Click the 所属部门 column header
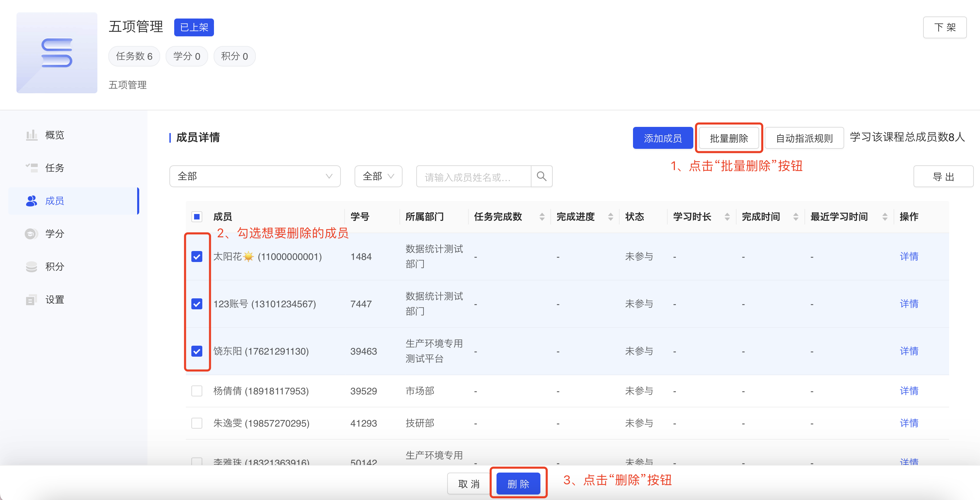980x500 pixels. [x=425, y=217]
